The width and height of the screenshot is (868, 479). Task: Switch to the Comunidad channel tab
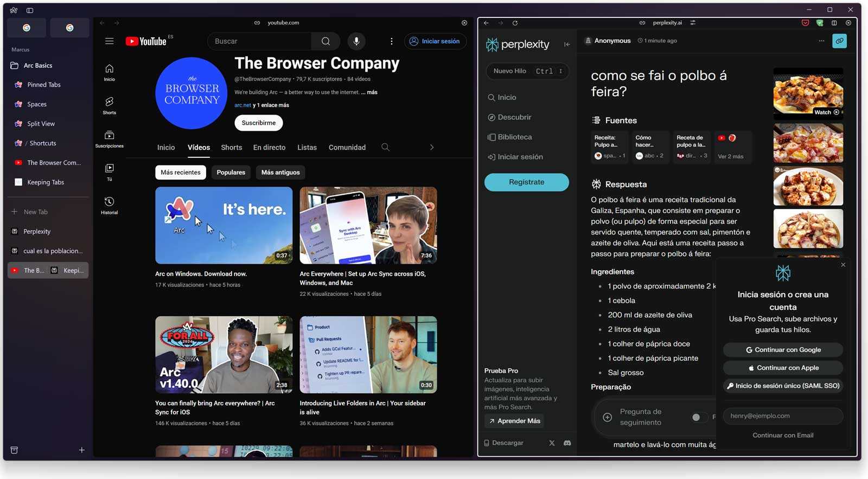[x=347, y=148]
